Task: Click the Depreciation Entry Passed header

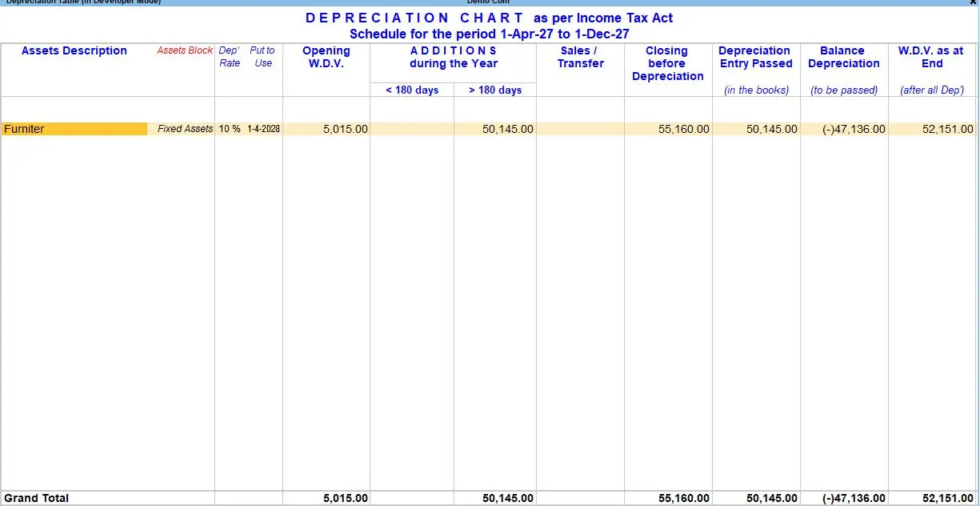Action: tap(755, 57)
